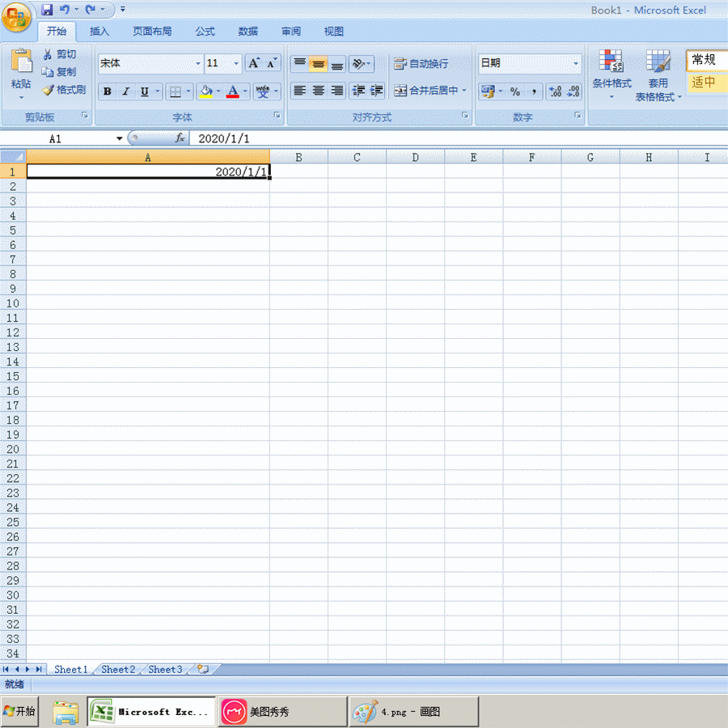Click the Paste (粘贴) clipboard icon
This screenshot has height=728, width=728.
(x=21, y=63)
